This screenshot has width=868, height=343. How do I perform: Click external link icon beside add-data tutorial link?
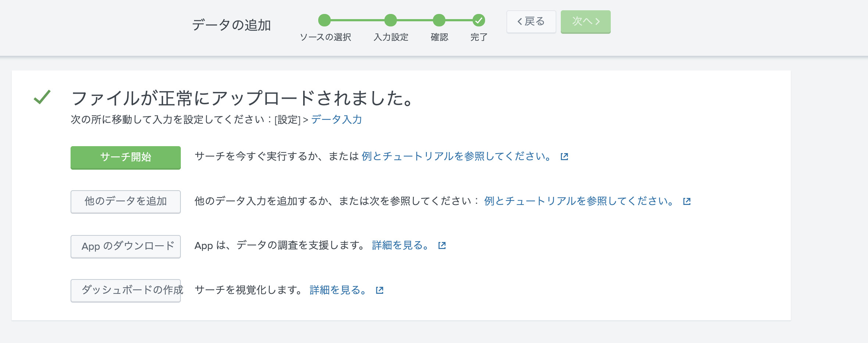coord(686,201)
